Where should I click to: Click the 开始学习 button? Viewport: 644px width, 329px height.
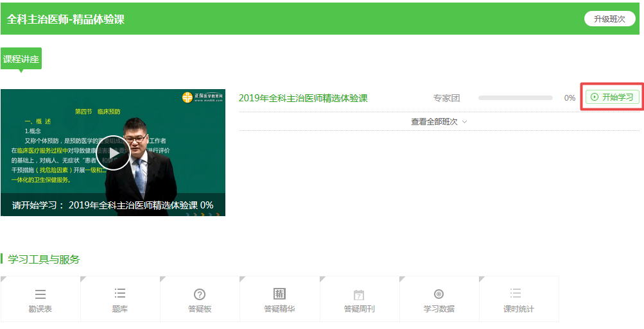613,97
